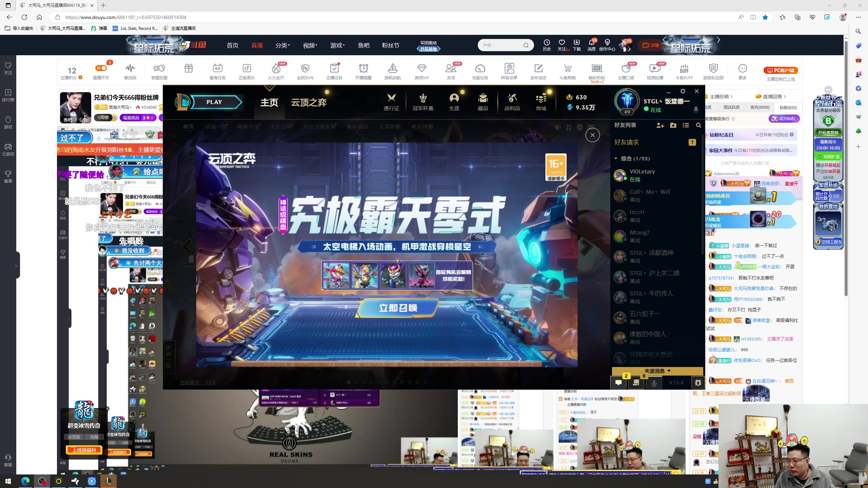Open 斗鱼BUFF tool
868x488 pixels.
[684, 72]
